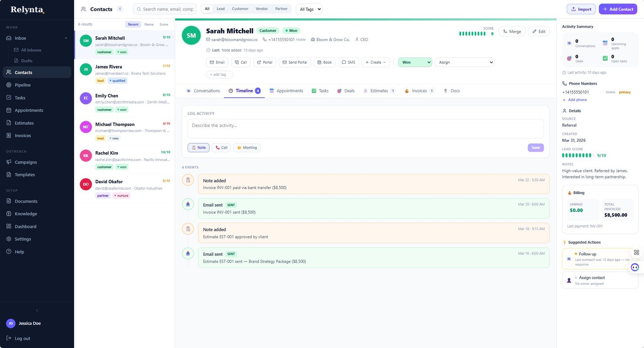Click Sarah Mitchell's SM avatar in list

pyautogui.click(x=86, y=41)
